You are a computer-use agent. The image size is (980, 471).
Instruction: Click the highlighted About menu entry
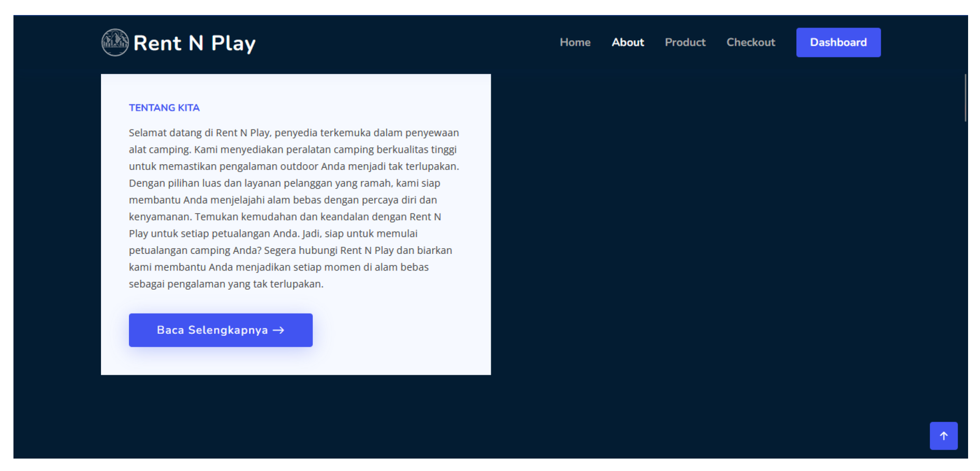[x=627, y=42]
